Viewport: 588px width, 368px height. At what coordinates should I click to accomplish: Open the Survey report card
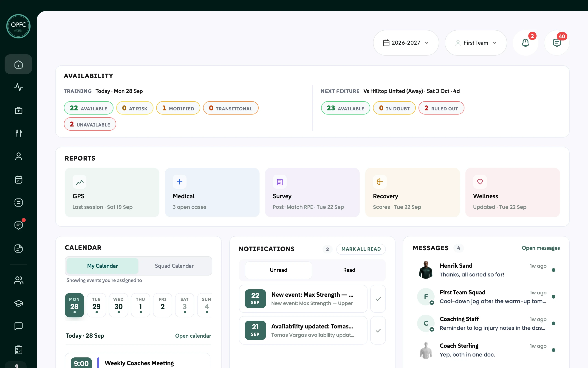(x=312, y=192)
